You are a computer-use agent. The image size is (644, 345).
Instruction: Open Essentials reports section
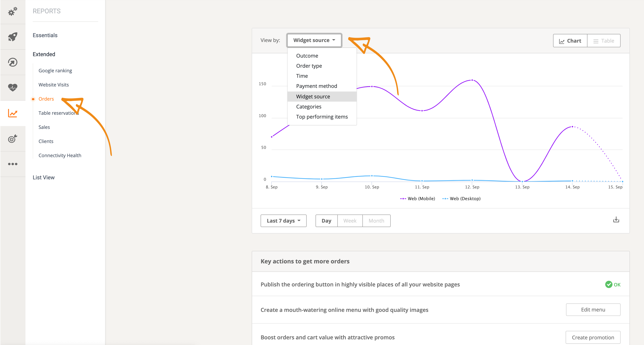pyautogui.click(x=45, y=35)
